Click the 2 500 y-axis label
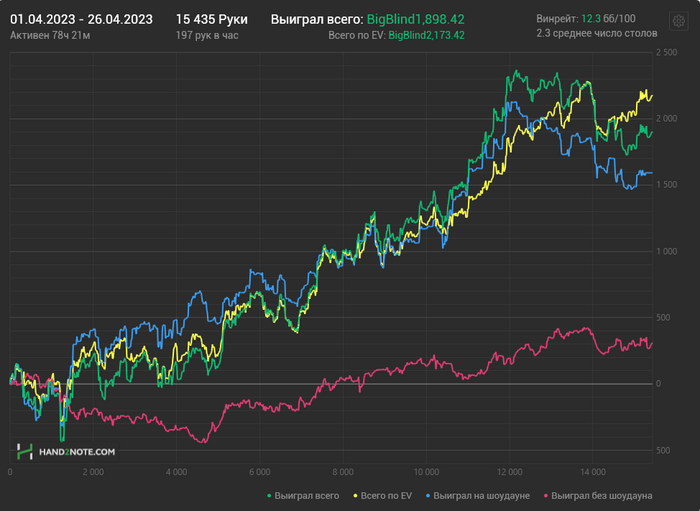 (666, 53)
